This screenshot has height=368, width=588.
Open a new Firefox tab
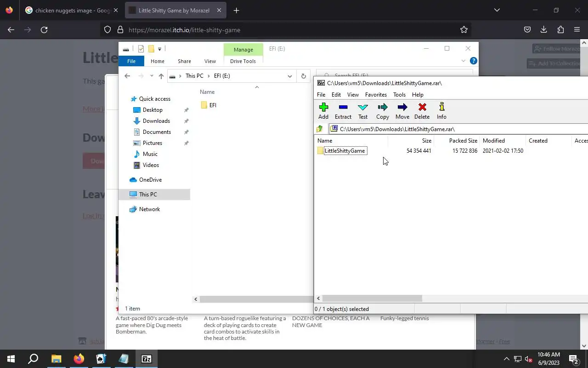pos(236,10)
